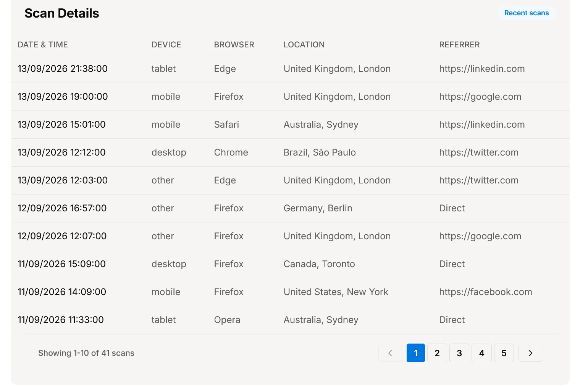Screen dimensions: 588x386
Task: Click mobile in the 19:00:00 row
Action: pyautogui.click(x=166, y=97)
